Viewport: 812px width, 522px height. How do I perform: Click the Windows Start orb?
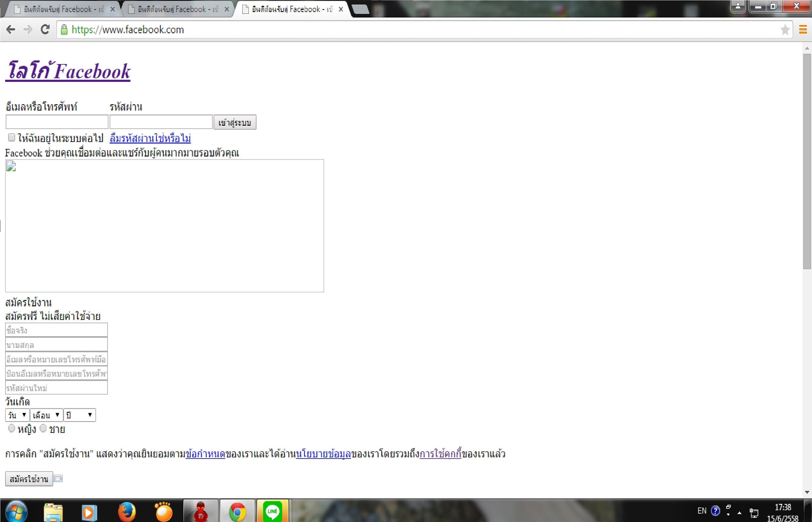(16, 511)
